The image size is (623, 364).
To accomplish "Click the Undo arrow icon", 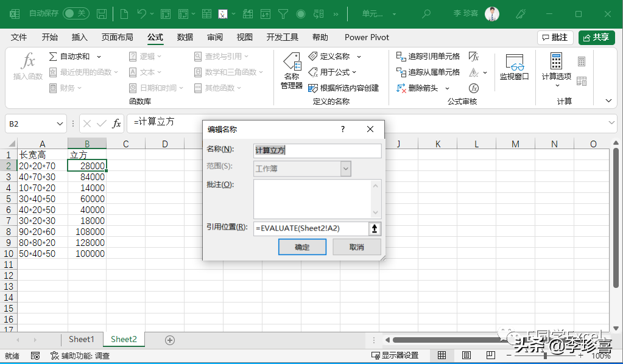I will (x=141, y=14).
